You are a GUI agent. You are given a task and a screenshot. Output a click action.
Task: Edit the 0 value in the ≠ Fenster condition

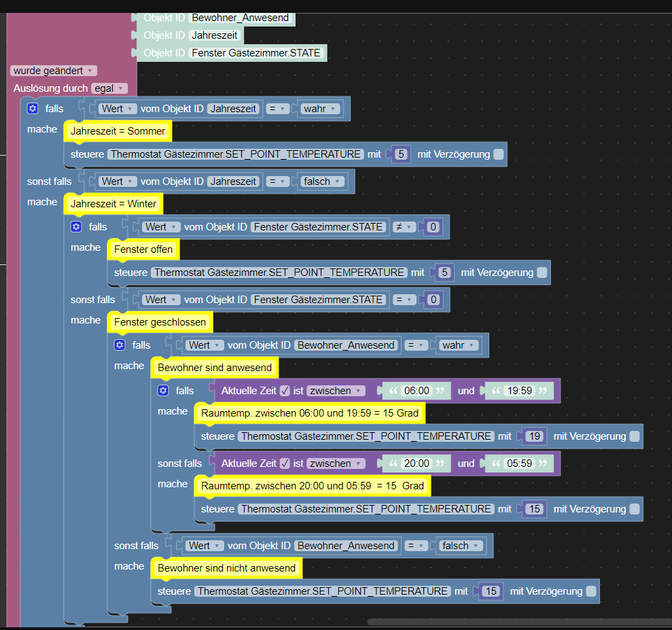tap(433, 227)
